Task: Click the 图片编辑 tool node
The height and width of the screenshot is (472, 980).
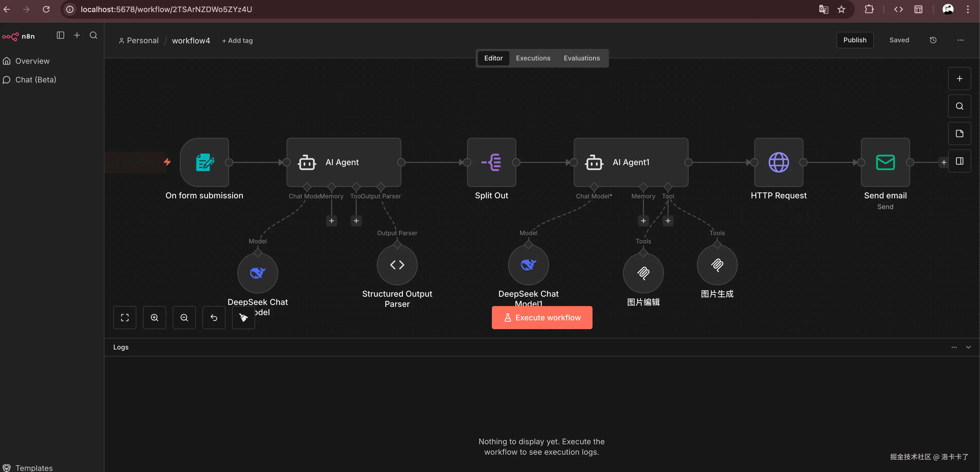Action: [643, 273]
